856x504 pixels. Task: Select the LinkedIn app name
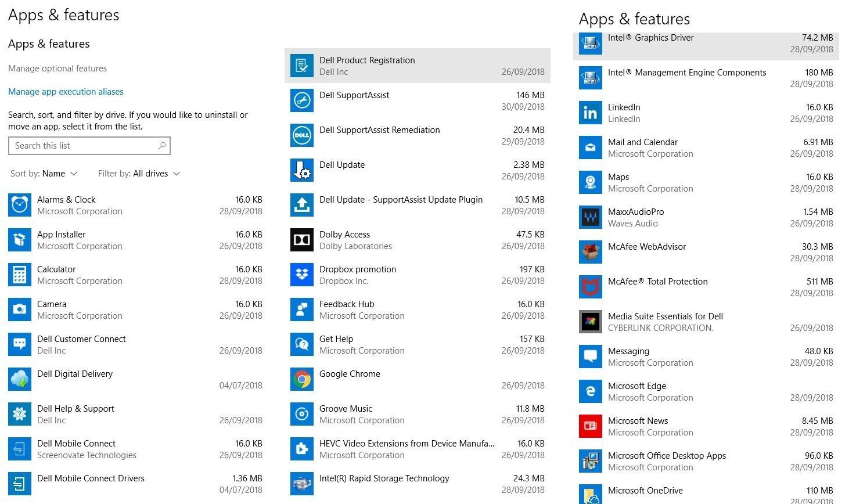click(624, 107)
